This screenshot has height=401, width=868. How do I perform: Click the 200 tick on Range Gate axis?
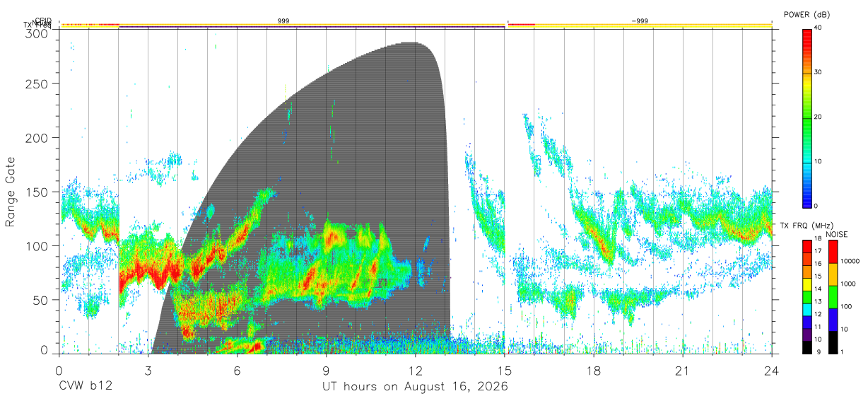coord(38,138)
